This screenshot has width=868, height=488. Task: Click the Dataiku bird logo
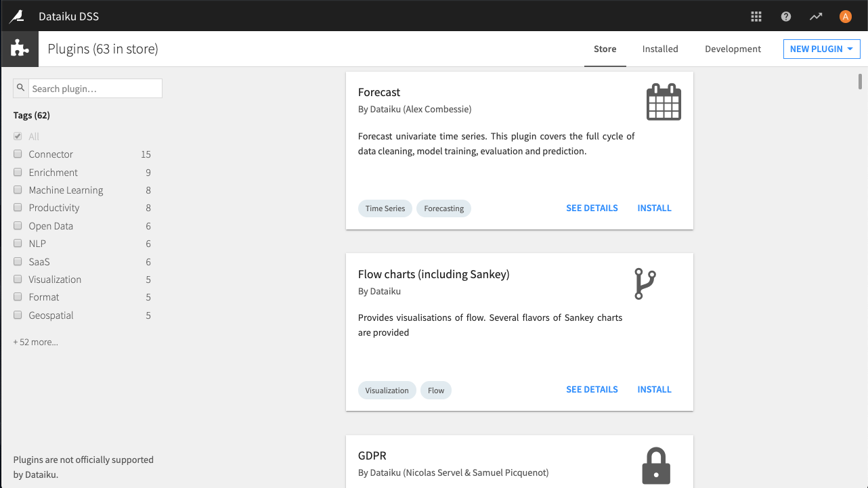[16, 16]
